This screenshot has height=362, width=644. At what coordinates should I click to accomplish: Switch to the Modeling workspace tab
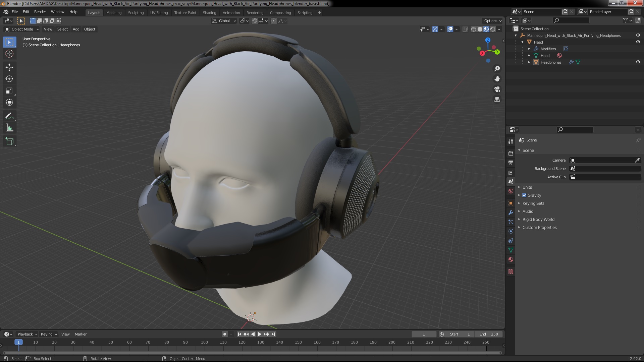click(x=114, y=13)
